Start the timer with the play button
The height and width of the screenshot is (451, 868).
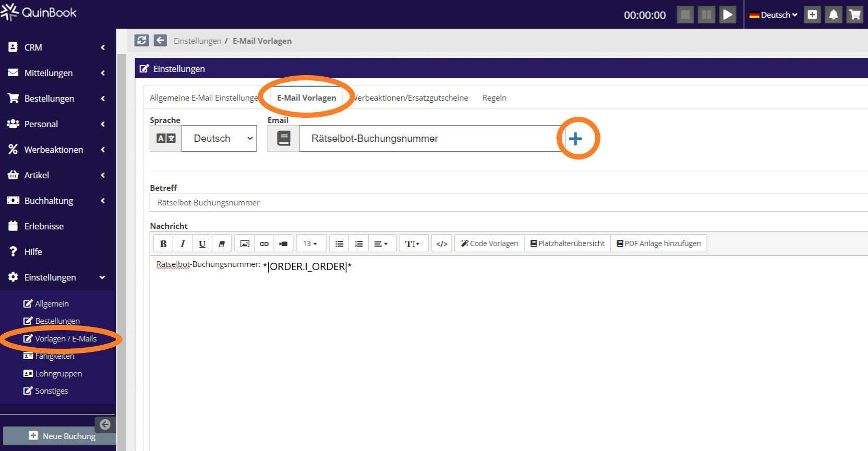(x=728, y=15)
